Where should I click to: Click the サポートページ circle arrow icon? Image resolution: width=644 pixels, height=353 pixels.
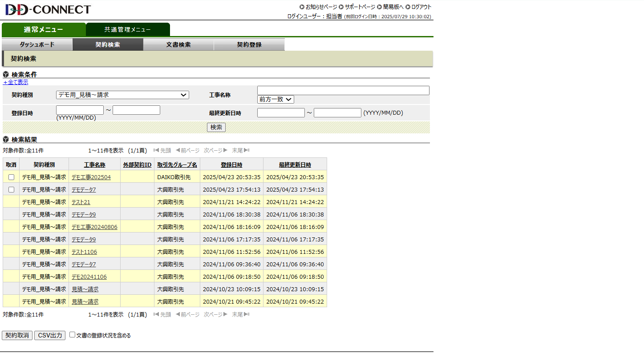point(340,7)
